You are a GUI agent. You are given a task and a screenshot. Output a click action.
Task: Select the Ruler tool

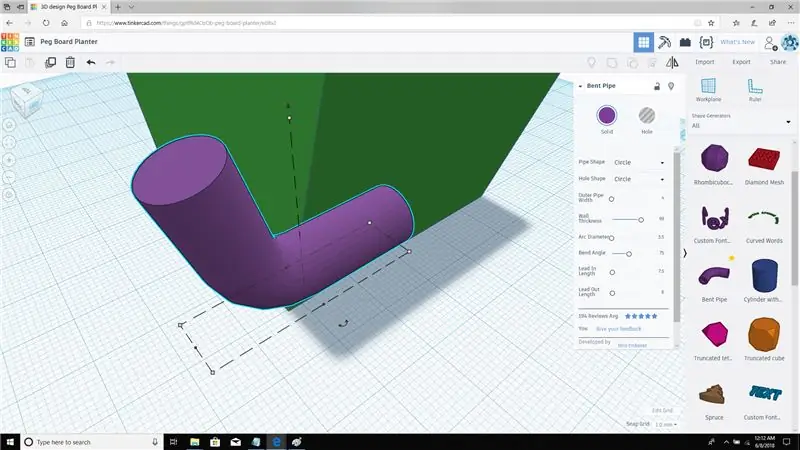(x=754, y=90)
